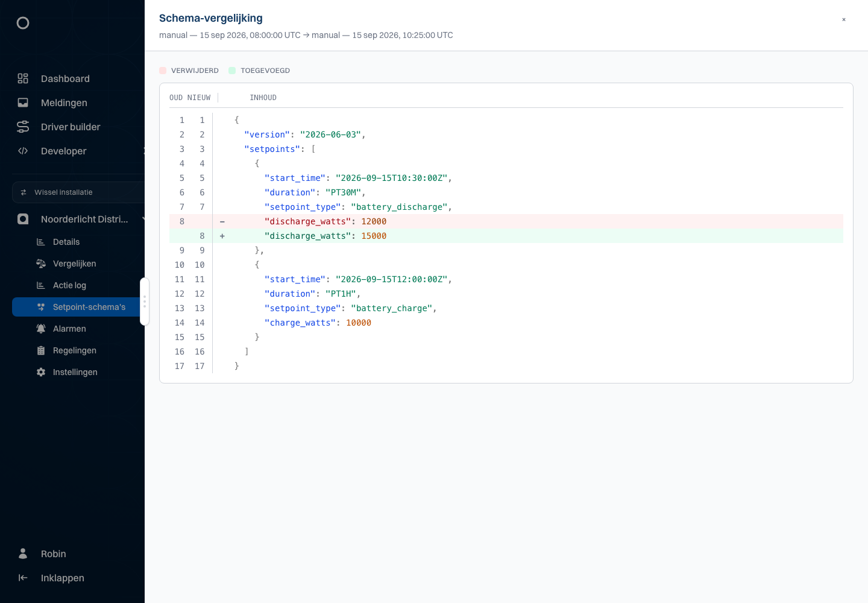Click the INHOUD column header

click(263, 98)
